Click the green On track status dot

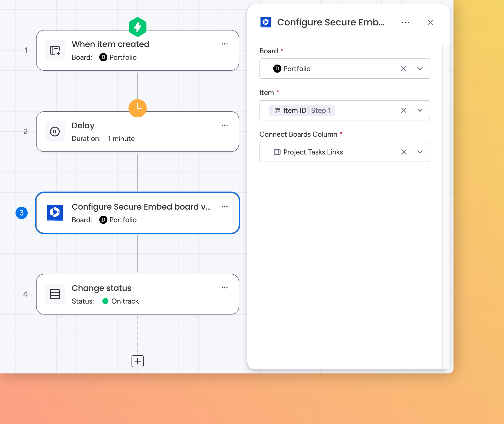click(105, 301)
